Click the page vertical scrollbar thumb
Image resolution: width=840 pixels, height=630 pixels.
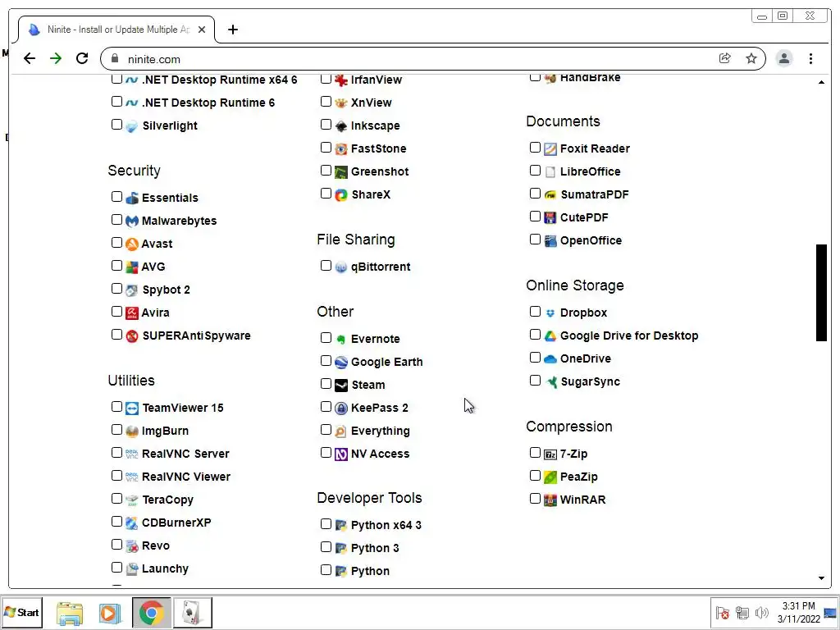click(821, 293)
